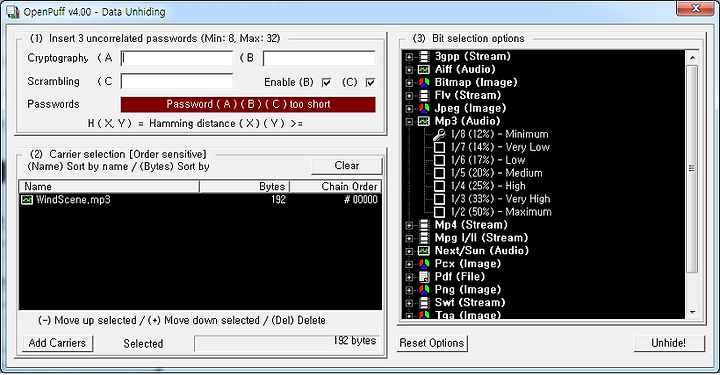720x375 pixels.
Task: Click the Aiff (Audio) waveform icon
Action: click(x=424, y=69)
